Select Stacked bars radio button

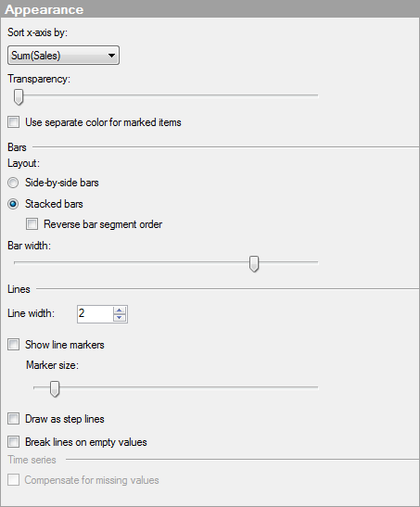click(x=13, y=204)
